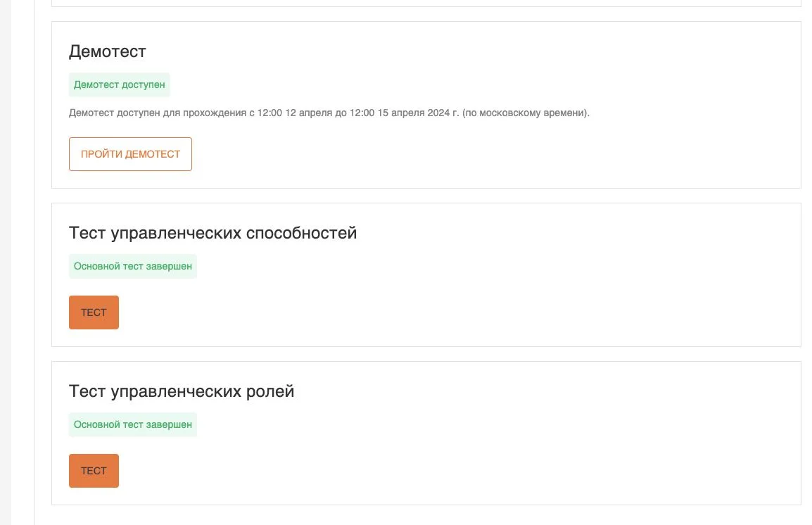Click the Тест управленческих способностей title
Viewport: 812px width, 525px height.
pos(213,233)
